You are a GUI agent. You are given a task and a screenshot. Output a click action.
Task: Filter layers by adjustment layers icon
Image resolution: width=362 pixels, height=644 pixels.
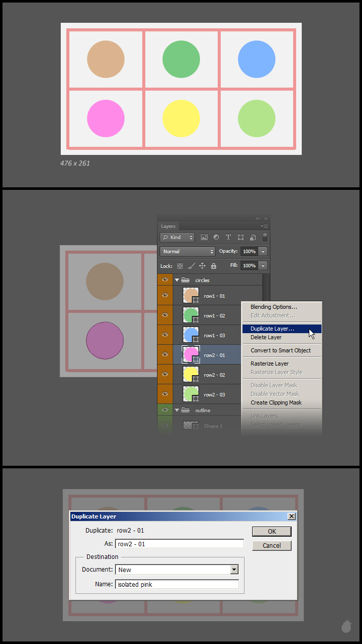[x=216, y=237]
